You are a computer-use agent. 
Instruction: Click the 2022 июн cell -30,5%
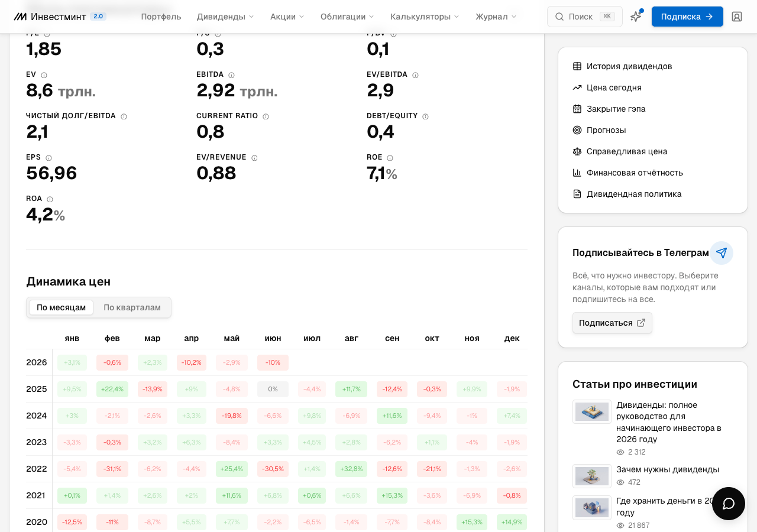(273, 469)
